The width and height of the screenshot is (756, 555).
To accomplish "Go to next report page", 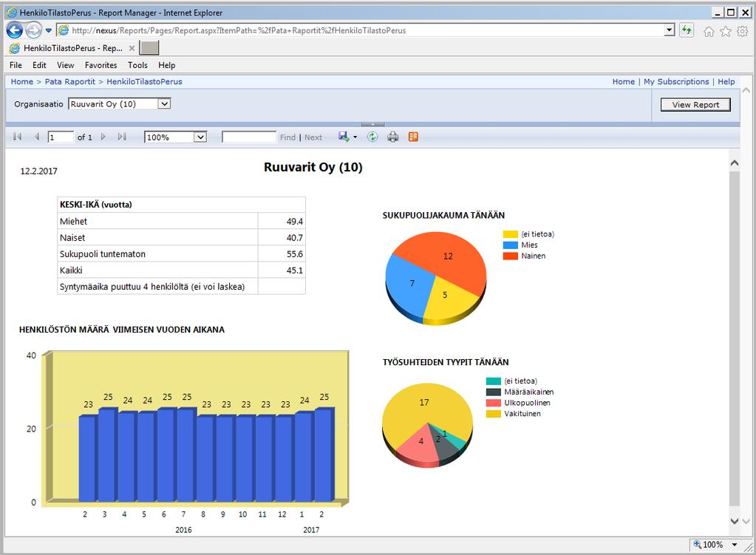I will click(103, 137).
